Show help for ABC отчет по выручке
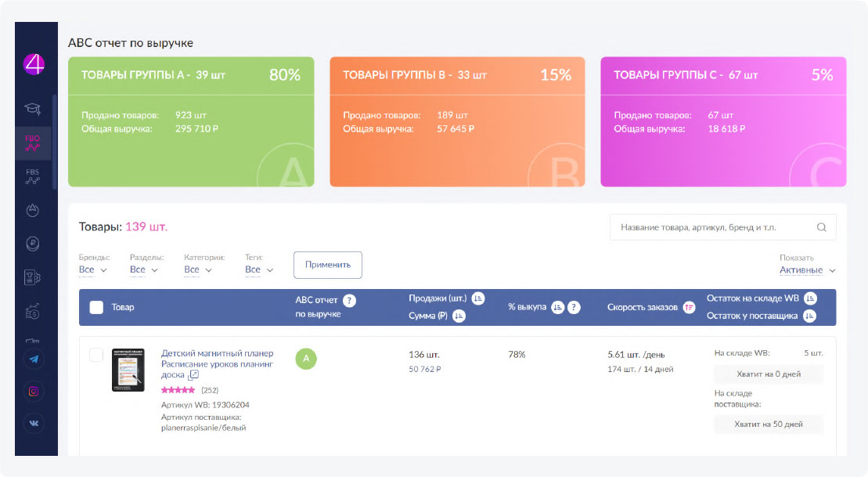Screen dimensions: 868x477 350,300
